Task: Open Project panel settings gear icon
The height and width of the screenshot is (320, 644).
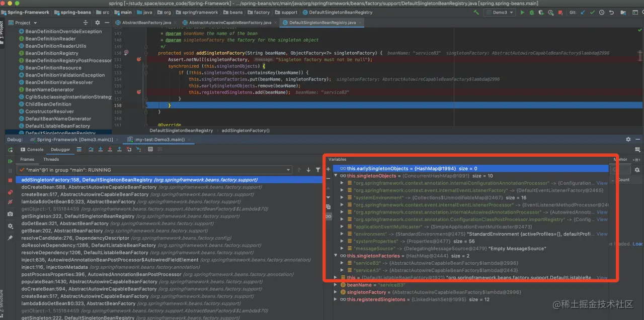Action: [x=98, y=23]
